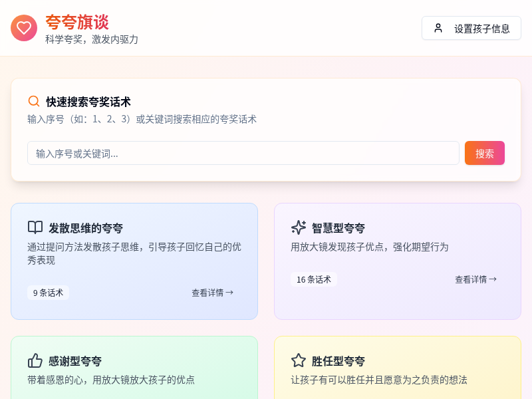Click the 让孩子有可以胜任 description
The width and height of the screenshot is (532, 399).
[379, 380]
